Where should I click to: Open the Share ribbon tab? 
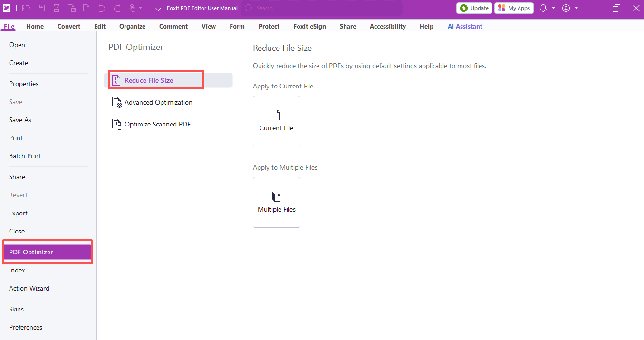point(348,26)
